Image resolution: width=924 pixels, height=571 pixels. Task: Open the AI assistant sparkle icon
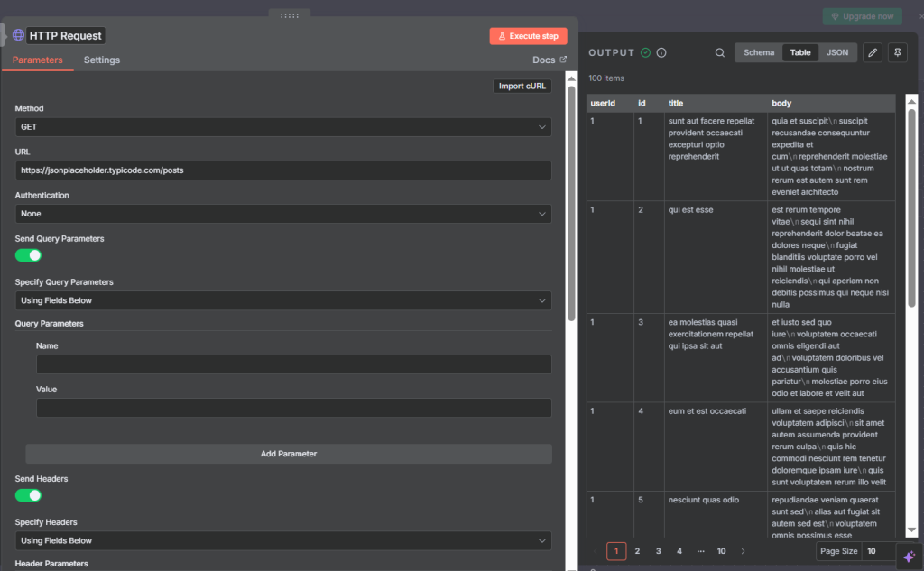pos(909,557)
